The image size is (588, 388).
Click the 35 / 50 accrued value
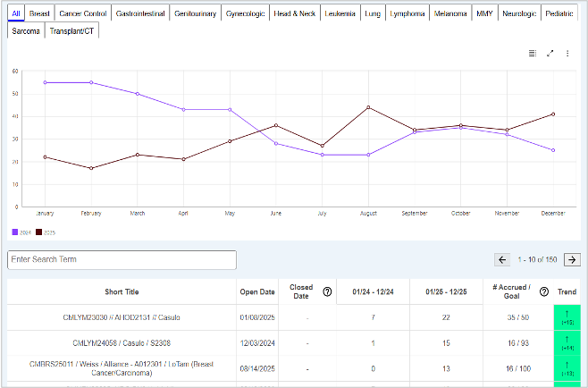coord(518,317)
